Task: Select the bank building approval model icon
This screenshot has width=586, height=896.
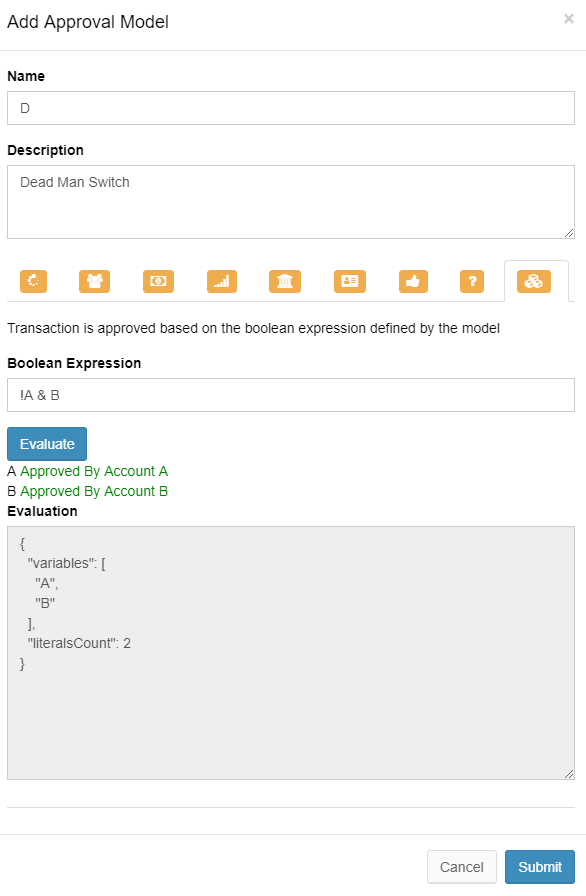Action: click(x=285, y=281)
